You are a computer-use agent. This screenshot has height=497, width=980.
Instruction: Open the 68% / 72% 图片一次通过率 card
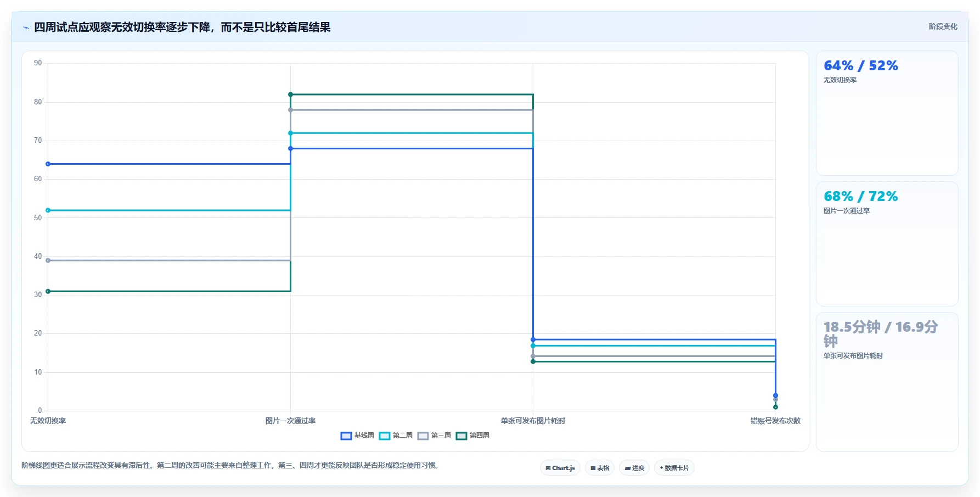(887, 244)
